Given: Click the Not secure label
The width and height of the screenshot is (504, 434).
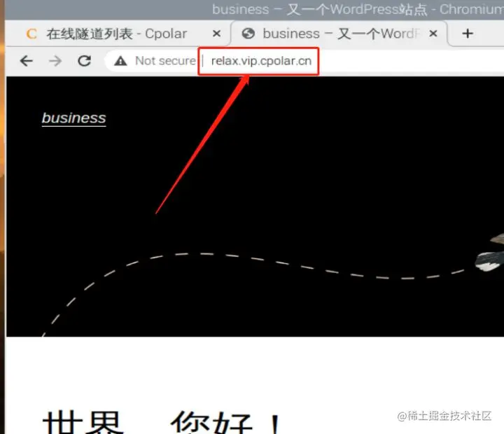Looking at the screenshot, I should (165, 61).
